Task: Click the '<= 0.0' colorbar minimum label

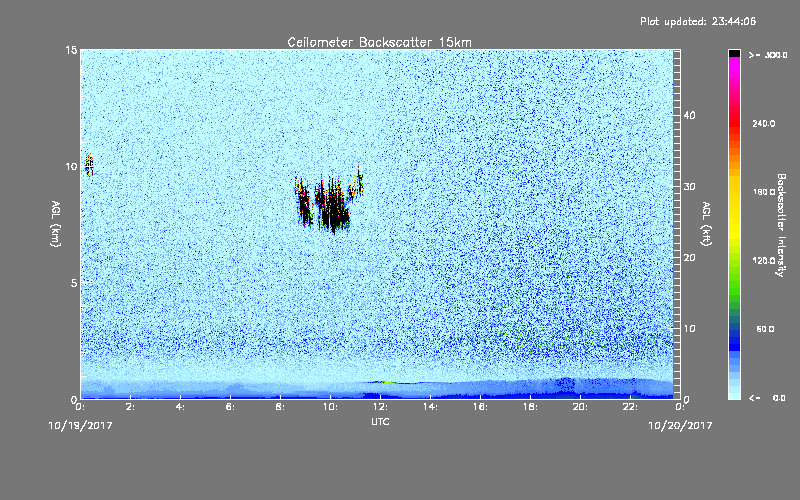Action: 768,398
